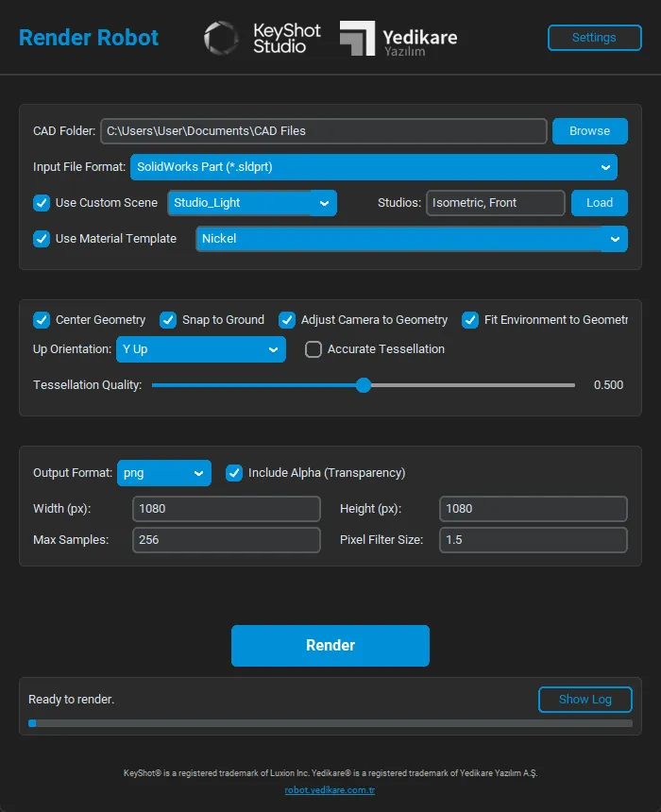Image resolution: width=661 pixels, height=812 pixels.
Task: Click the Render Robot title
Action: point(89,38)
